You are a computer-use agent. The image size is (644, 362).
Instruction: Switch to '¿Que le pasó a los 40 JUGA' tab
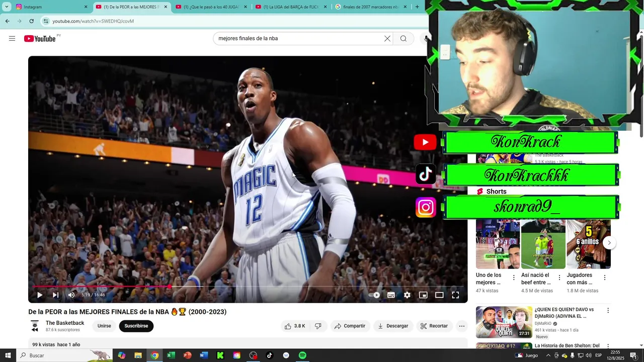coord(211,7)
